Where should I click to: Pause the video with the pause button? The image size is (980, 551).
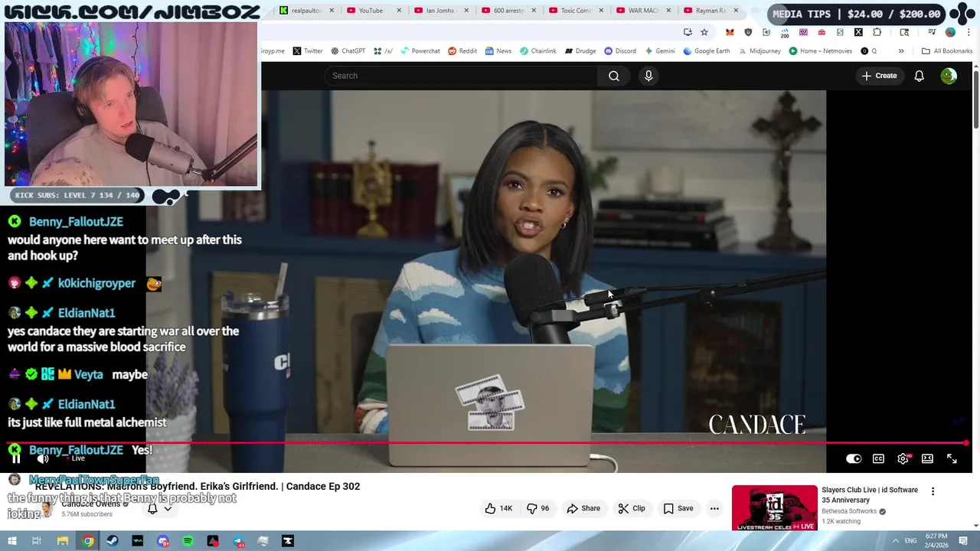[x=15, y=458]
